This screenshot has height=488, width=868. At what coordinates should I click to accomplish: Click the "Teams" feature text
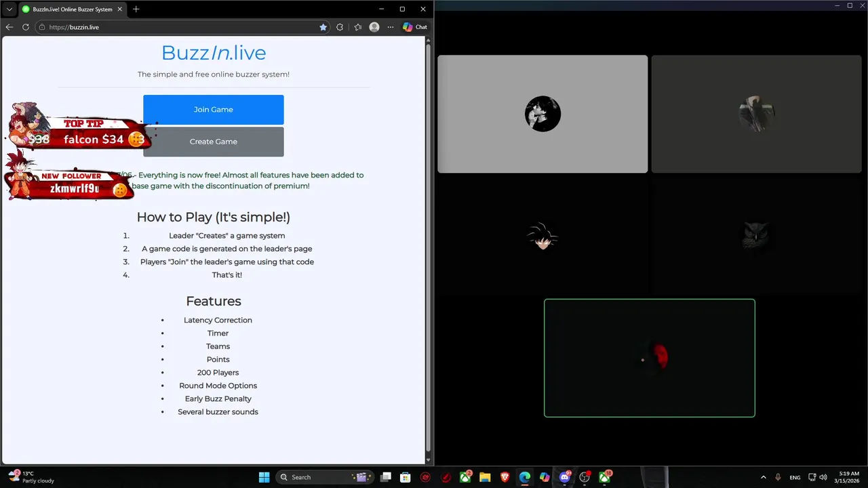pyautogui.click(x=218, y=346)
